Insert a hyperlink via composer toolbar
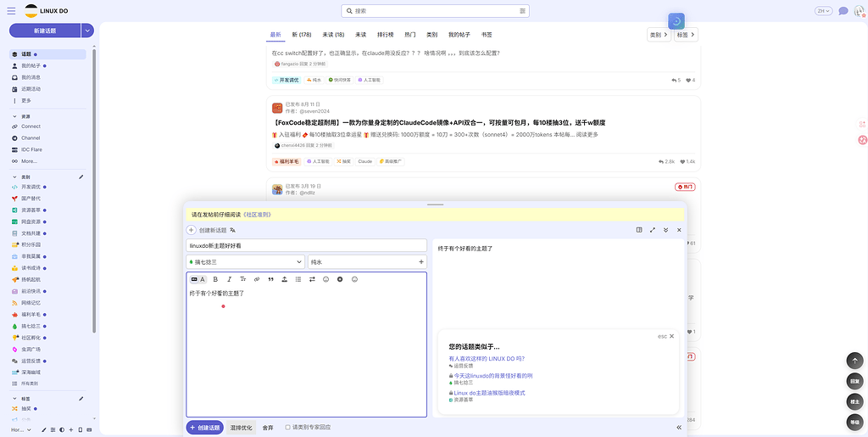Screen dimensions: 868x437 click(257, 279)
